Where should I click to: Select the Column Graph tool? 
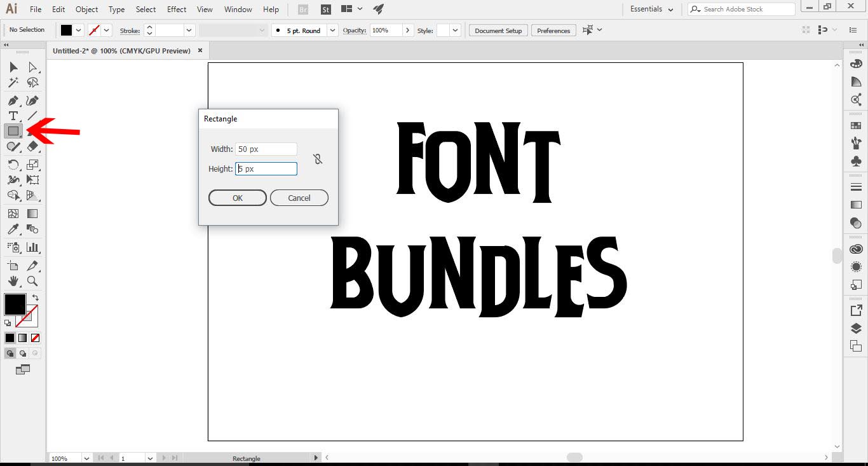pos(32,247)
